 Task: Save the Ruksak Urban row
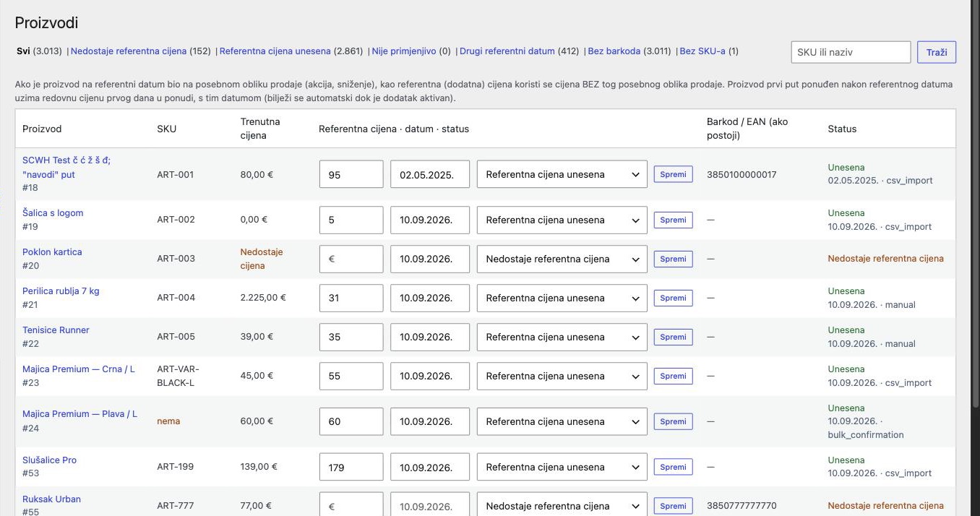point(673,506)
